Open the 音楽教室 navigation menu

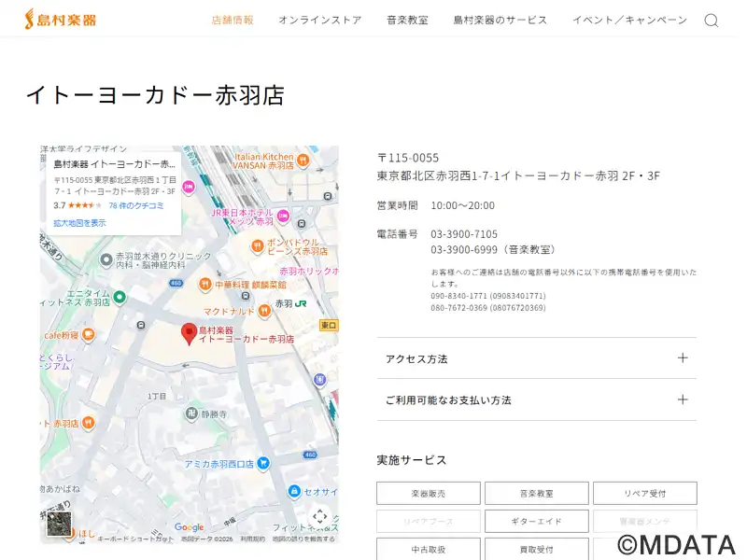407,21
